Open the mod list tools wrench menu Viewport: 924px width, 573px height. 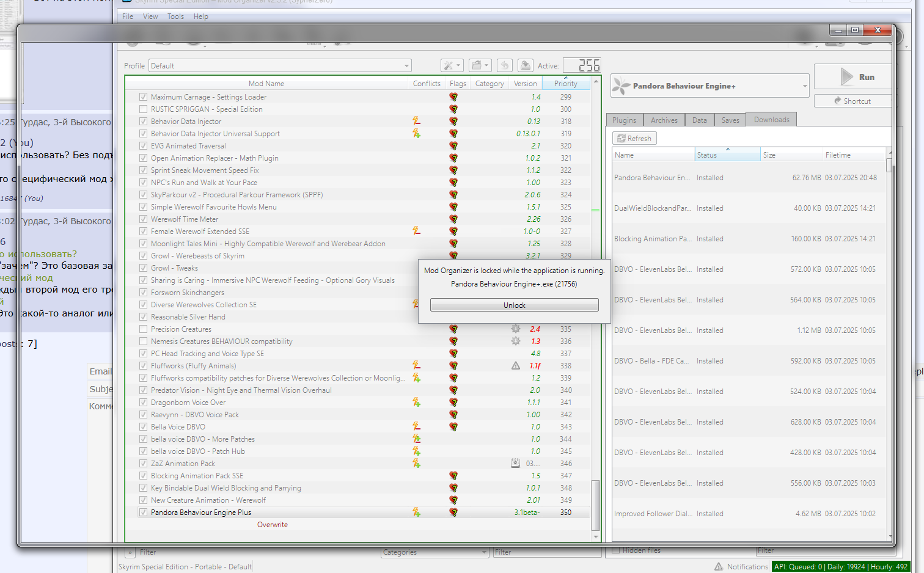[x=452, y=65]
